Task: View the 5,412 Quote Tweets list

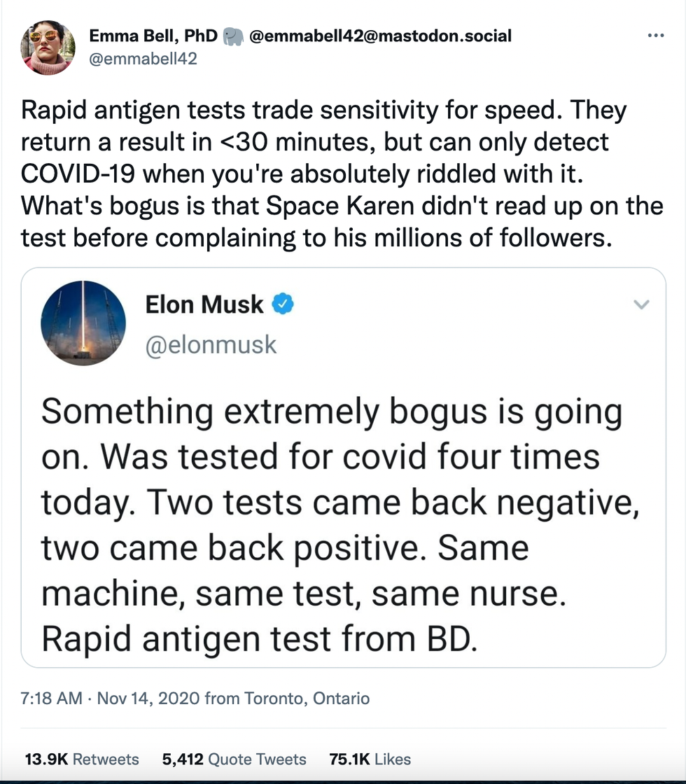Action: 234,759
